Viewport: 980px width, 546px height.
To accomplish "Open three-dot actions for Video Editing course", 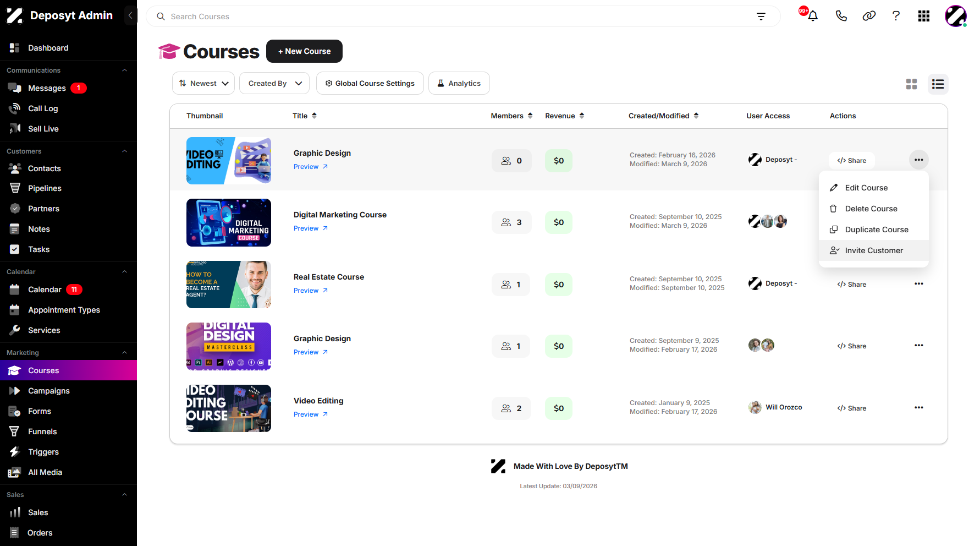I will tap(919, 407).
